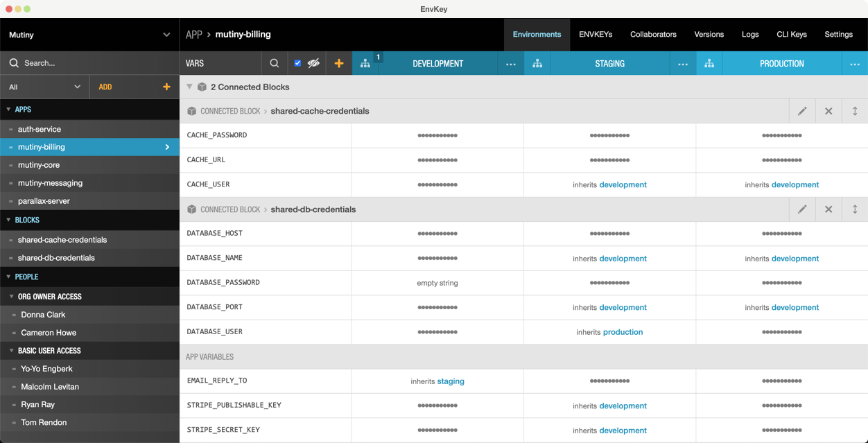868x443 pixels.
Task: Add a new variable with the orange plus
Action: coord(339,63)
